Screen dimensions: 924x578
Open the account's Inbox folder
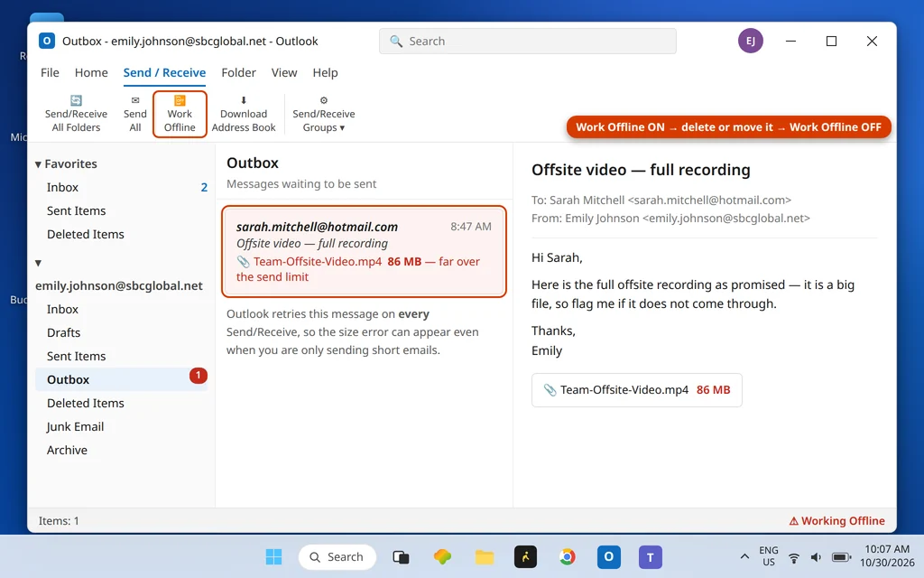pos(122,309)
